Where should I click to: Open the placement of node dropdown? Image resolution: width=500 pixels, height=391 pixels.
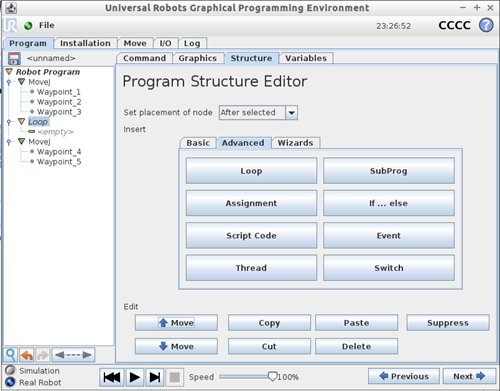[292, 113]
